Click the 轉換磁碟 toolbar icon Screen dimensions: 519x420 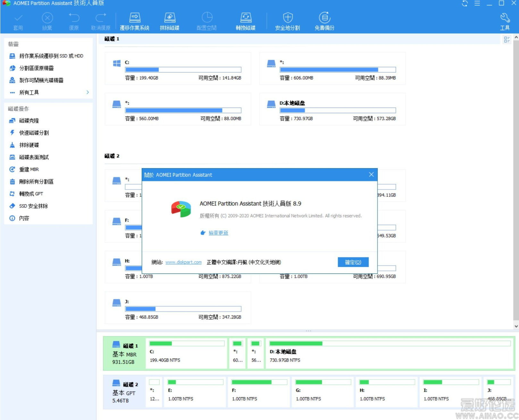[x=246, y=17]
